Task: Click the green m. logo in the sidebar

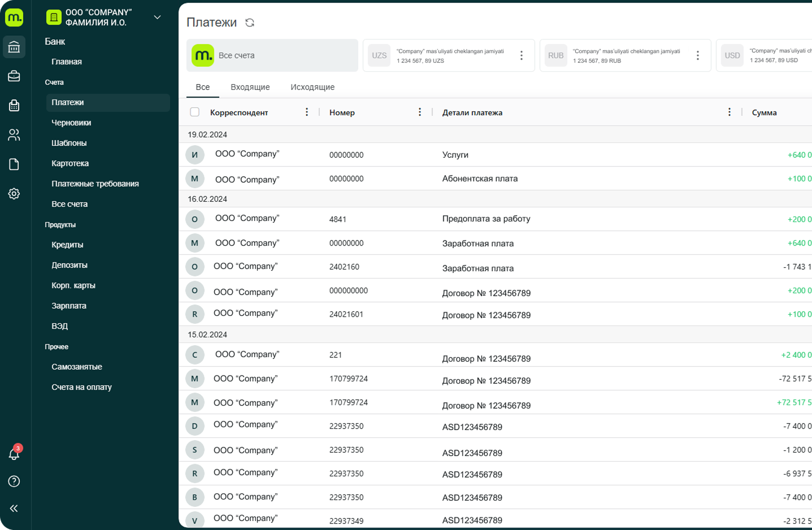Action: pos(14,18)
